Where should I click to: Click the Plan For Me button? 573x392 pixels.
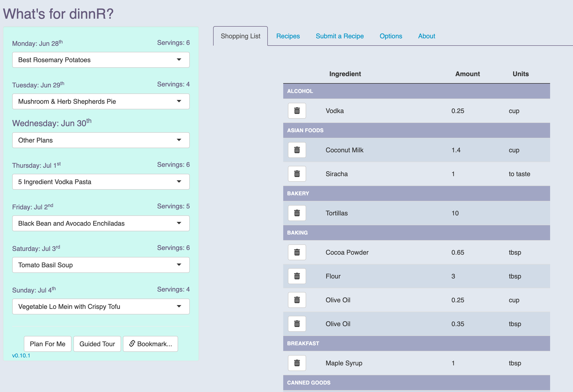click(x=48, y=344)
